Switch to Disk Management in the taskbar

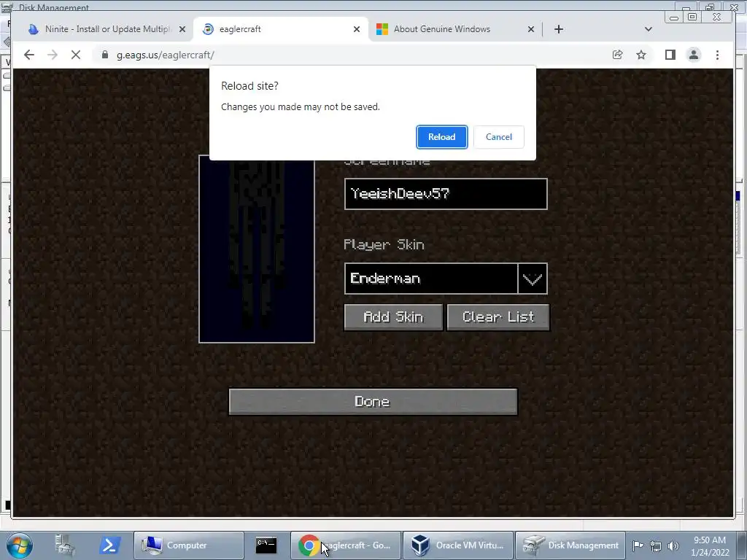coord(570,545)
